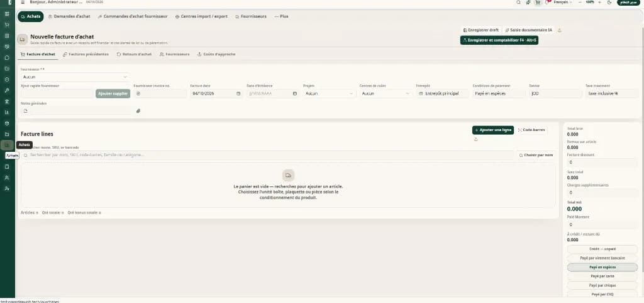Click the Ajouter supplier button
Image resolution: width=644 pixels, height=303 pixels.
click(113, 93)
